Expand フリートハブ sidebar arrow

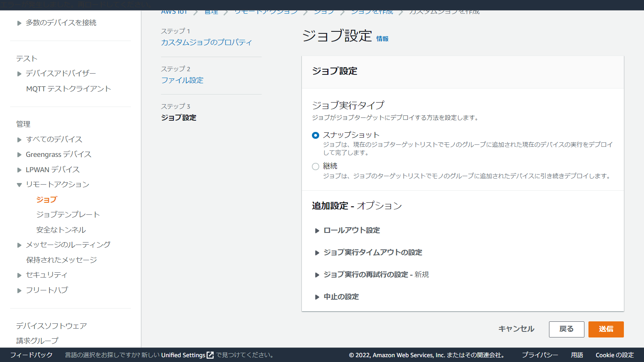pos(19,290)
